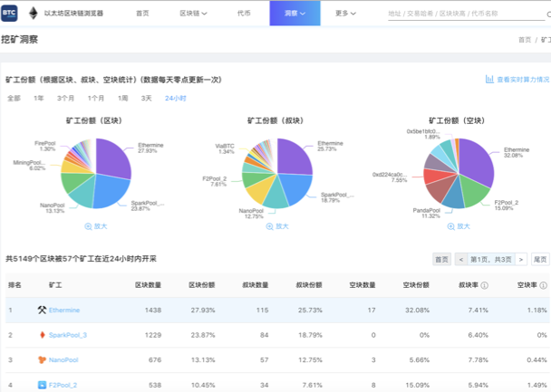
Task: Click the Ethermine pickaxe icon in table
Action: coord(43,310)
